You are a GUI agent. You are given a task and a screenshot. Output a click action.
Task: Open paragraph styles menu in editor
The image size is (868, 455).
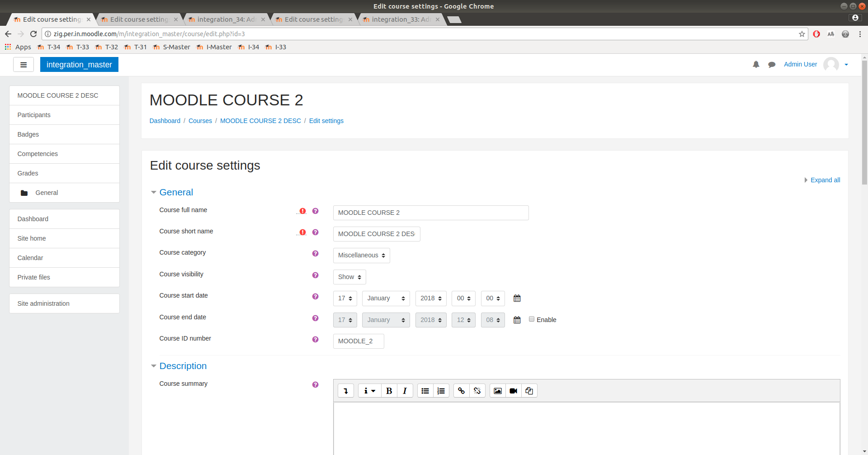pos(370,391)
